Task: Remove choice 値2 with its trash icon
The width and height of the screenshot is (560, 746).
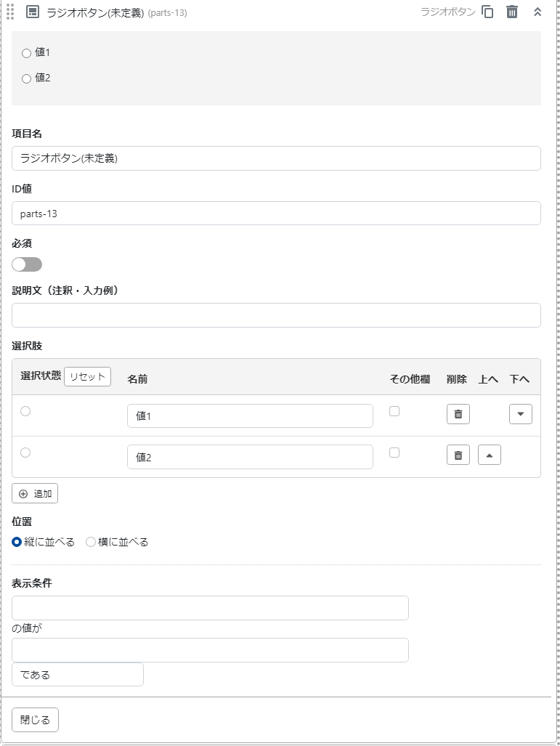Action: coord(458,455)
